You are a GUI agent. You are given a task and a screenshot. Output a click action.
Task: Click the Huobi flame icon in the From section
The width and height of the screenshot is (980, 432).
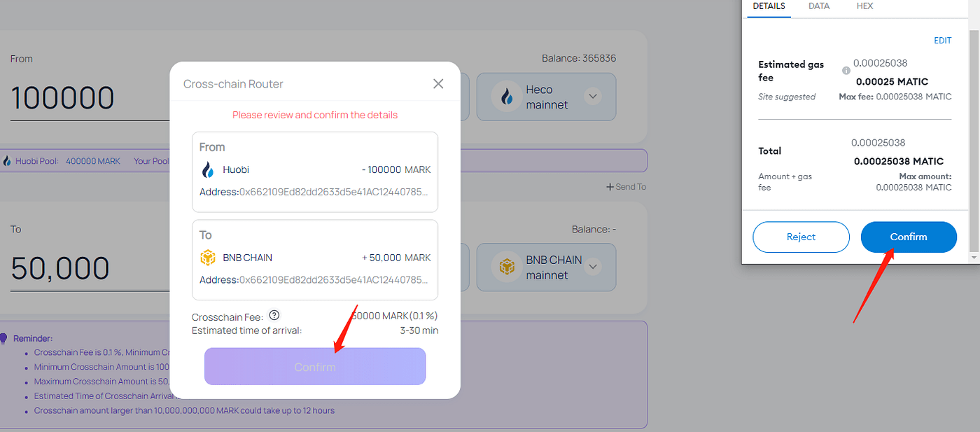click(206, 169)
